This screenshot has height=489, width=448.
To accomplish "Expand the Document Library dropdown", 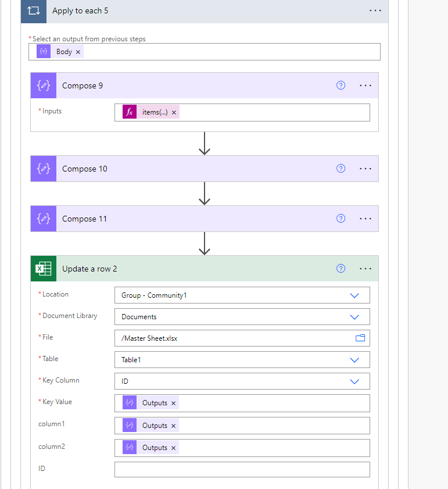I will pyautogui.click(x=354, y=317).
